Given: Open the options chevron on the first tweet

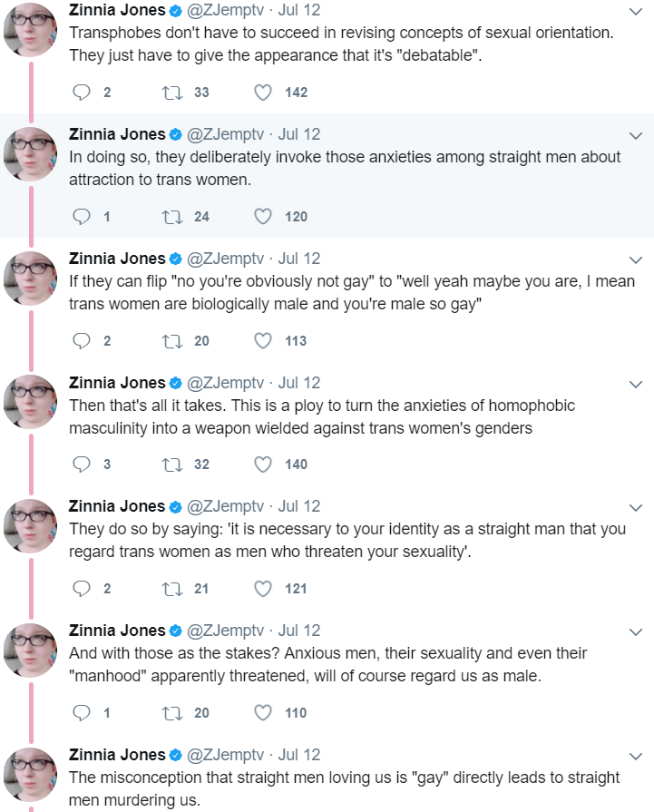Looking at the screenshot, I should 635,12.
